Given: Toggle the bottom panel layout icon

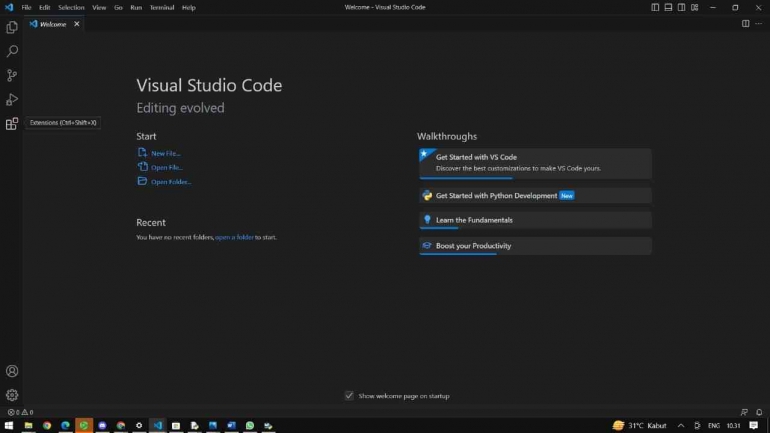Looking at the screenshot, I should (x=668, y=7).
